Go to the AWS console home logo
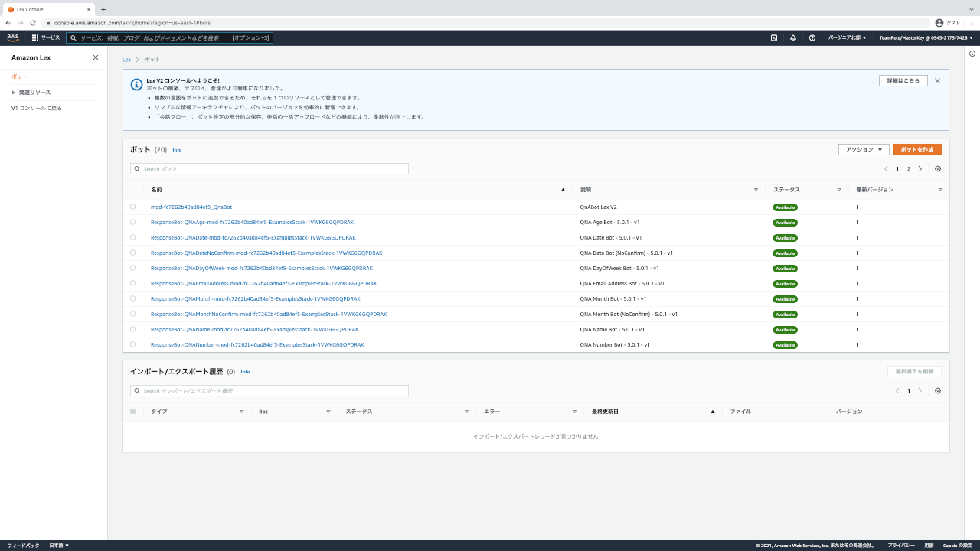This screenshot has height=551, width=980. click(13, 37)
